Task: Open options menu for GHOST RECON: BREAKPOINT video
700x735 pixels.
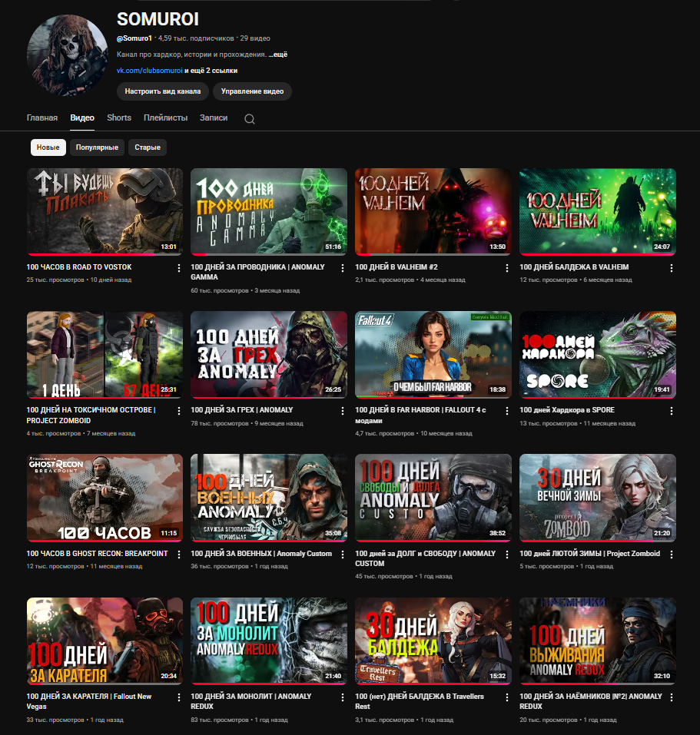Action: click(178, 554)
